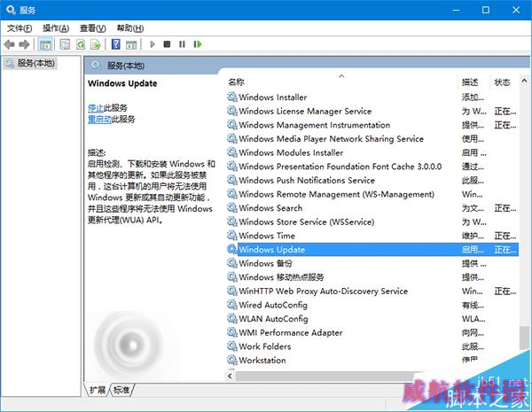Click the gear icon beside Workstation

(x=232, y=360)
